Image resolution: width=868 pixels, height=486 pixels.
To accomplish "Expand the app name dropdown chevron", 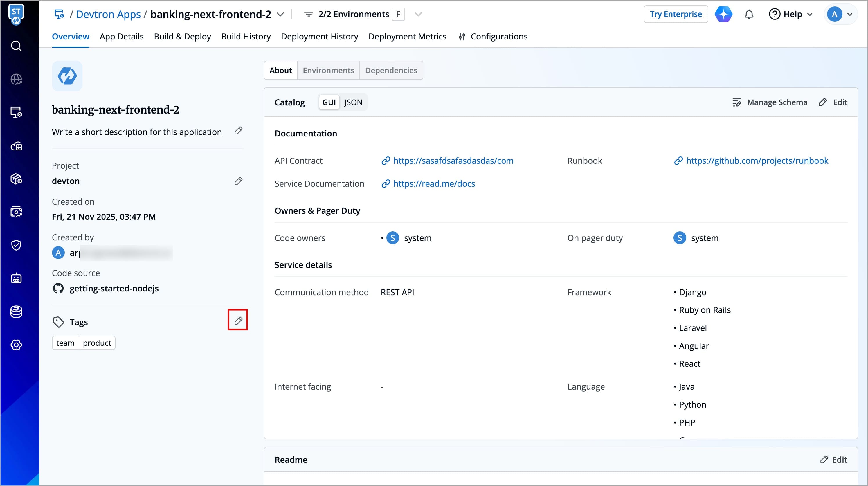I will 280,15.
